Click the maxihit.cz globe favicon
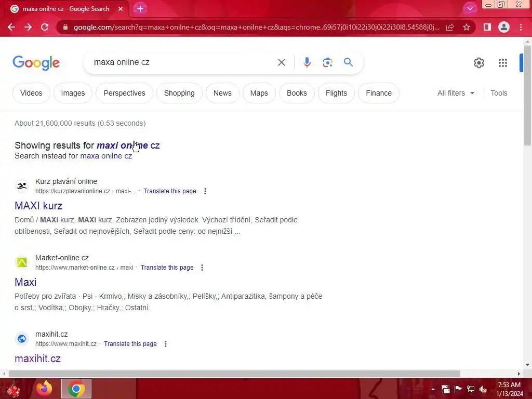 [x=22, y=338]
